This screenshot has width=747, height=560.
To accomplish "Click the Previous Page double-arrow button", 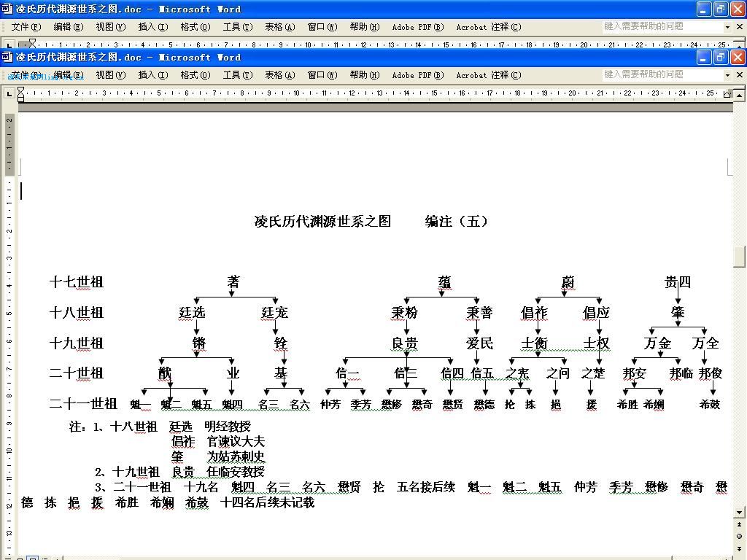I will click(739, 525).
